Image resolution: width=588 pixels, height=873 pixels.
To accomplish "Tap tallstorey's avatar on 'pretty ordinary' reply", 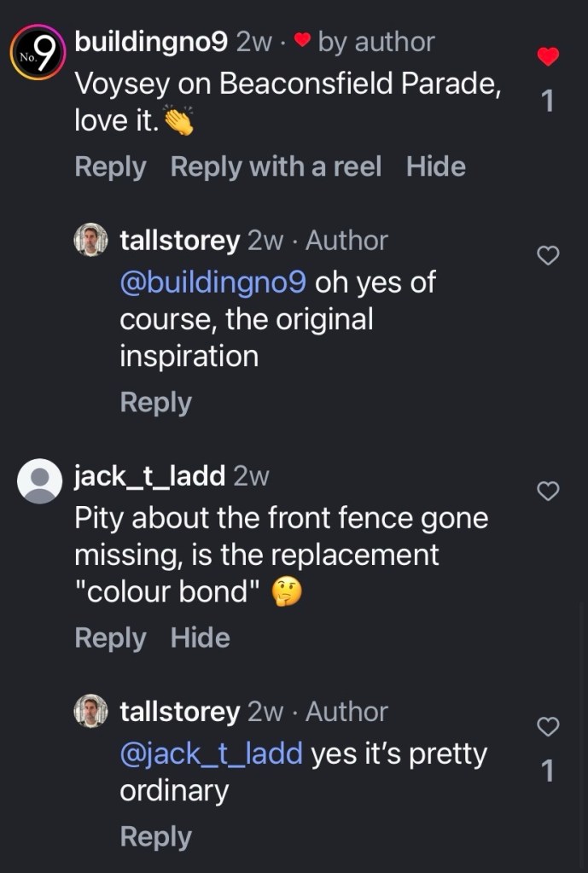I will 91,712.
